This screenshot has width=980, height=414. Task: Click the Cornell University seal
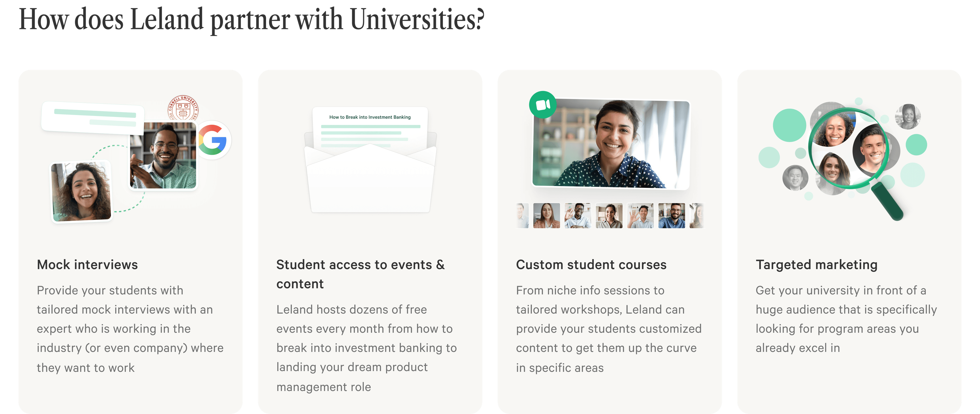click(183, 108)
